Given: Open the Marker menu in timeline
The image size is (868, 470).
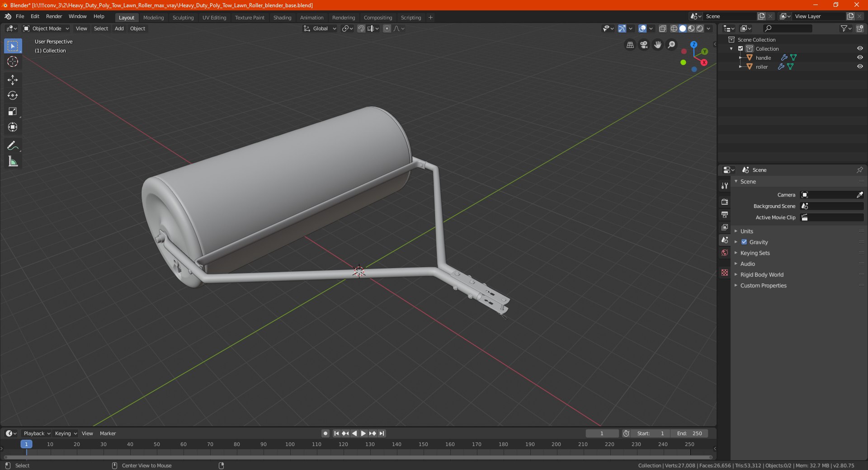Looking at the screenshot, I should (108, 433).
